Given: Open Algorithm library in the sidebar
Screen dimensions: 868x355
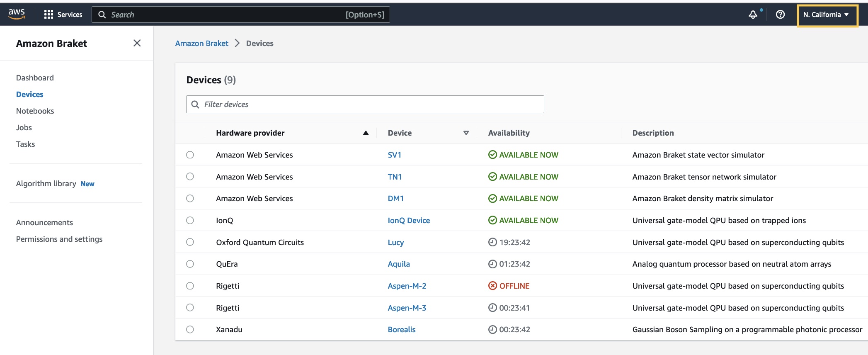Looking at the screenshot, I should tap(46, 183).
